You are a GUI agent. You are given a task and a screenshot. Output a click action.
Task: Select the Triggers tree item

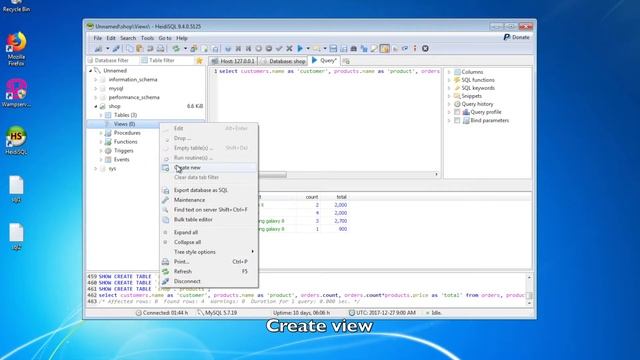pos(124,151)
